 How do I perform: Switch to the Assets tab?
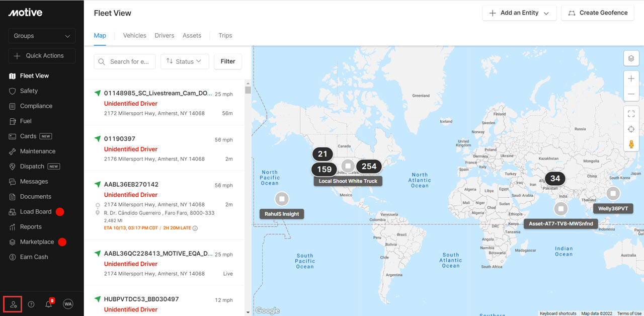[x=192, y=36]
